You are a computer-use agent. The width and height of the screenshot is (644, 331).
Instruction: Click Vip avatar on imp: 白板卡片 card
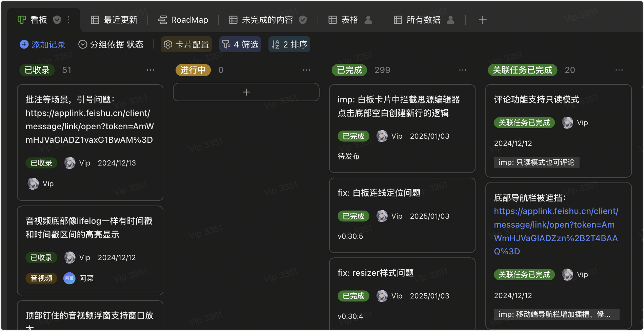(382, 136)
